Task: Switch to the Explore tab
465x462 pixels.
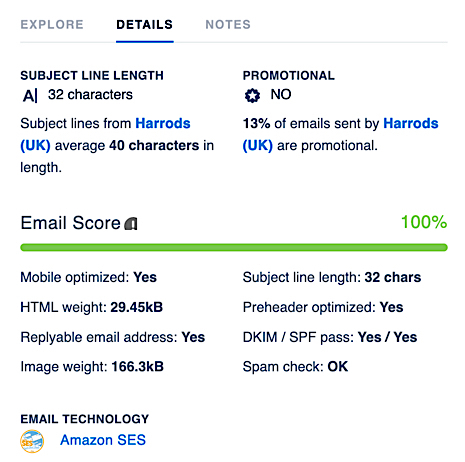Action: (x=52, y=25)
